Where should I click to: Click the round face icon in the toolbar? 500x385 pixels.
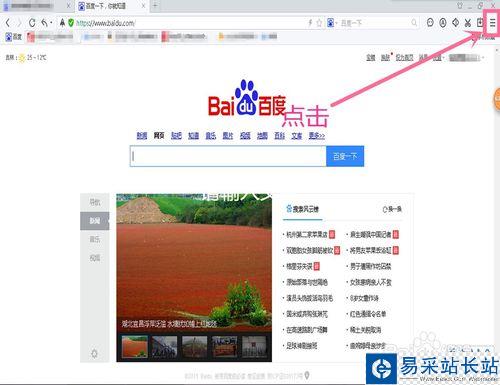430,23
